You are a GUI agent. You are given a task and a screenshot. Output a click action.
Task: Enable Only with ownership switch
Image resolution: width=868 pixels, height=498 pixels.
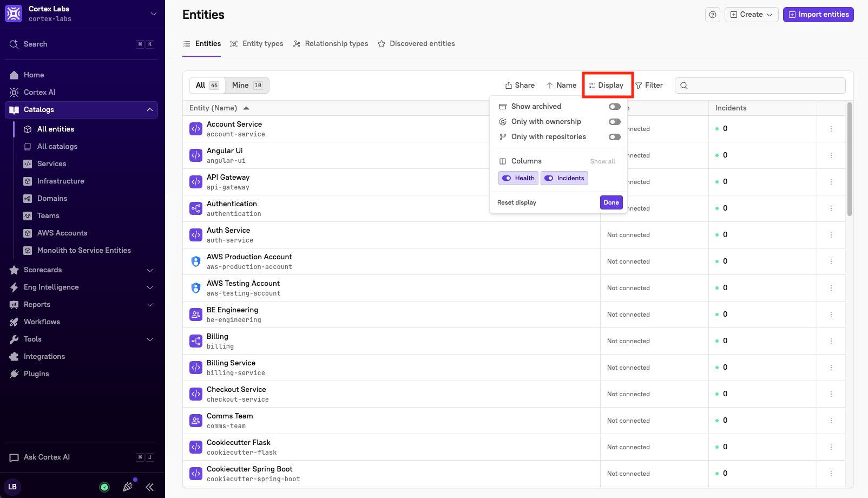615,122
